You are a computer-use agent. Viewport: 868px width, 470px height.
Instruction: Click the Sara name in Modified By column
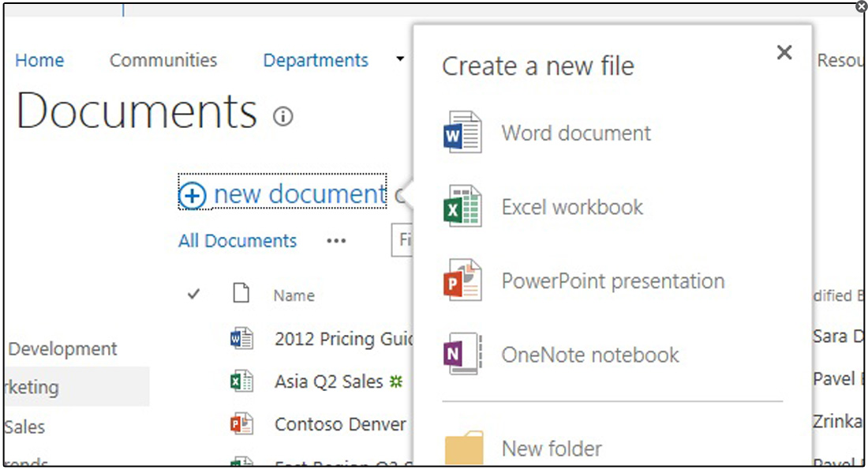pyautogui.click(x=838, y=336)
